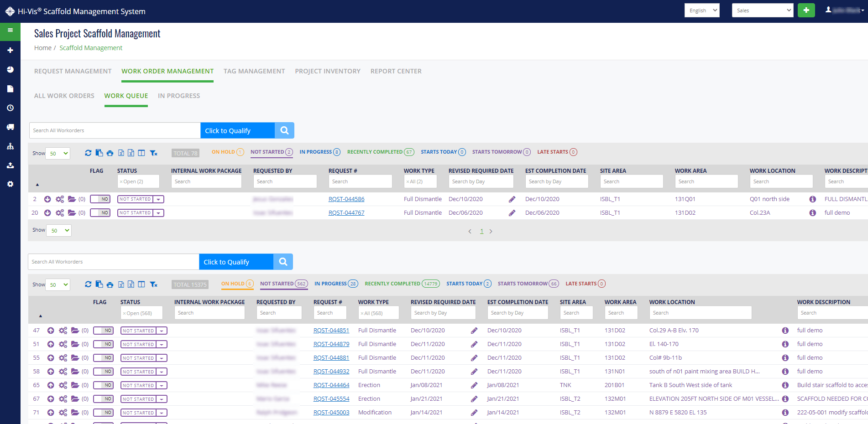
Task: Click the edit pencil for RQST-044586 required date
Action: pos(512,199)
